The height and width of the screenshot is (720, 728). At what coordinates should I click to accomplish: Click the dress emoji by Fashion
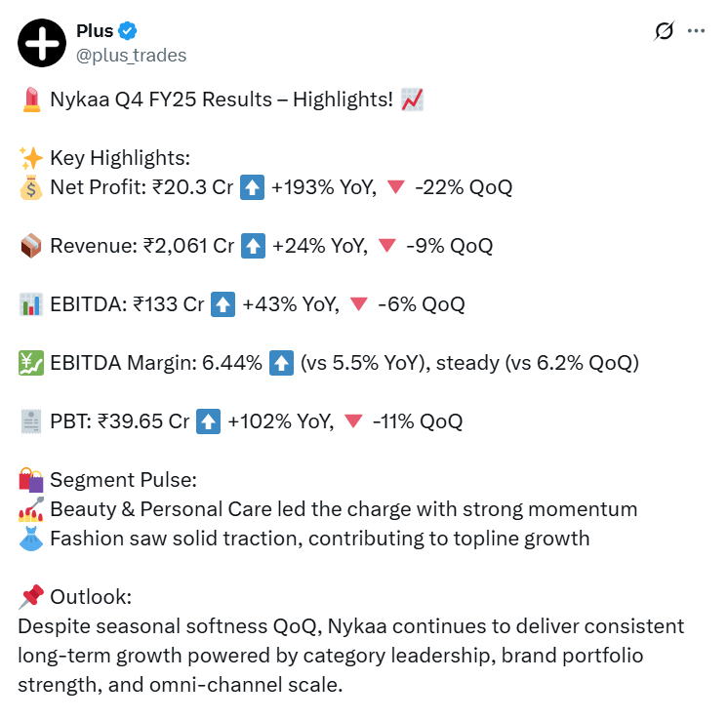click(30, 539)
